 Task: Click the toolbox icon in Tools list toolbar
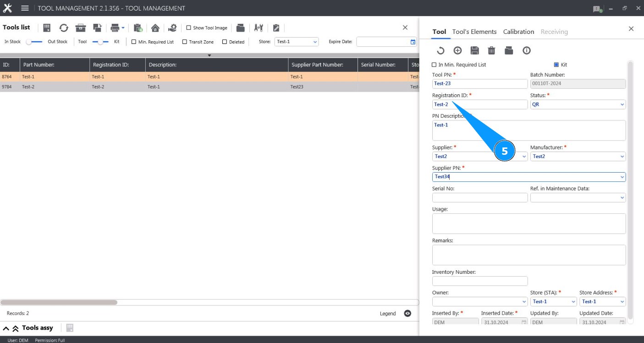[x=81, y=28]
